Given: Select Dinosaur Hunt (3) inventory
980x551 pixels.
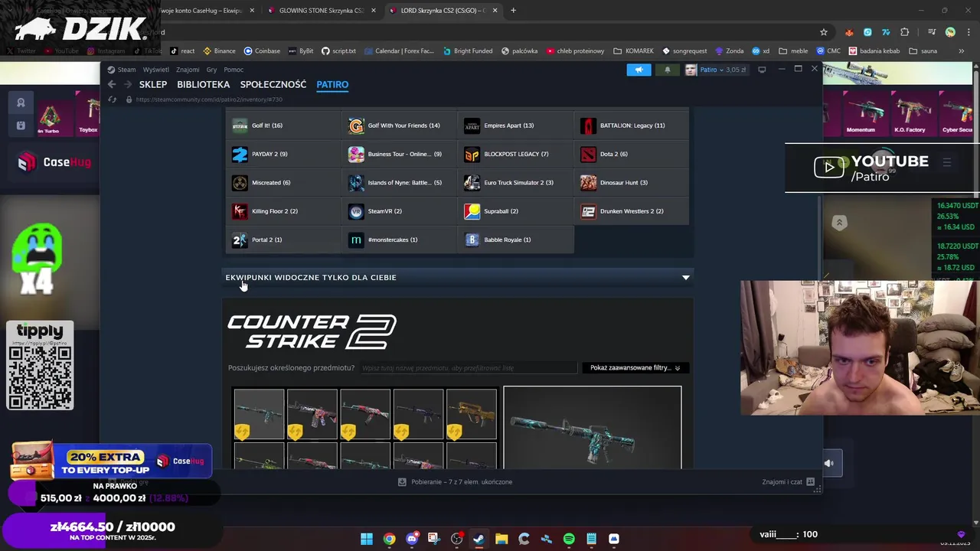Looking at the screenshot, I should coord(632,183).
